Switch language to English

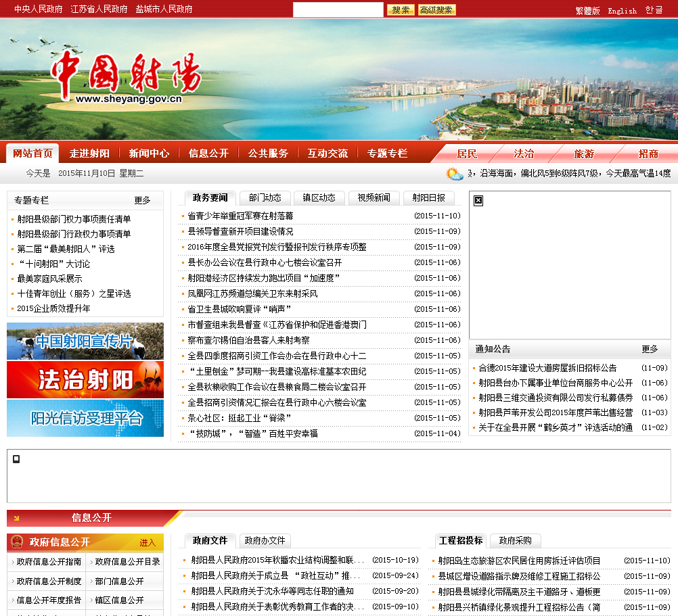click(622, 10)
